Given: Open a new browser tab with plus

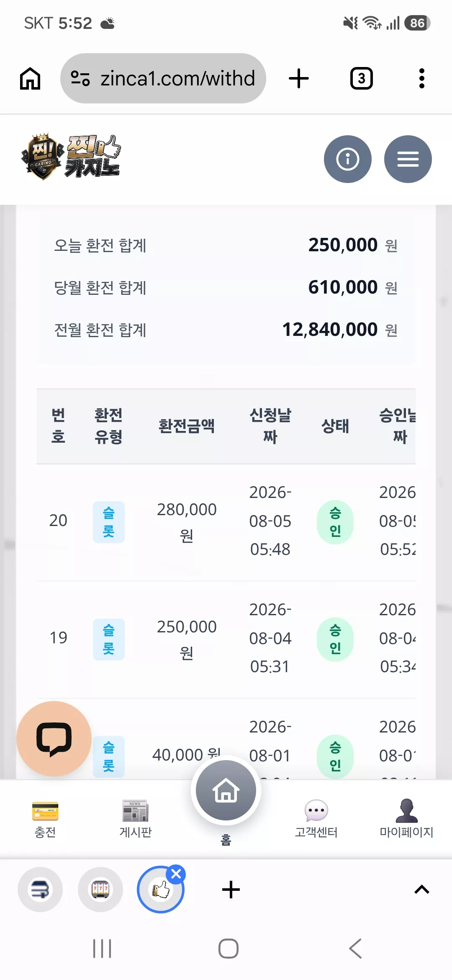Looking at the screenshot, I should pos(299,78).
